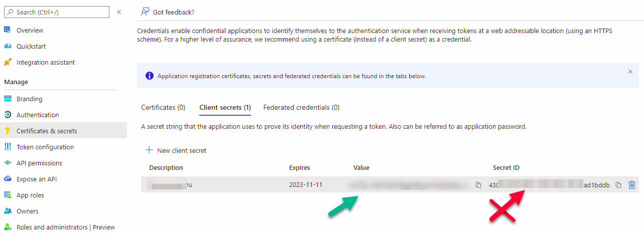The height and width of the screenshot is (233, 644).
Task: Dismiss the info banner
Action: [x=630, y=72]
